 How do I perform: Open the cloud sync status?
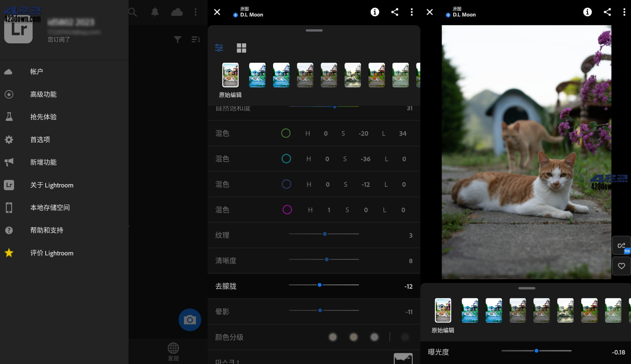click(177, 12)
